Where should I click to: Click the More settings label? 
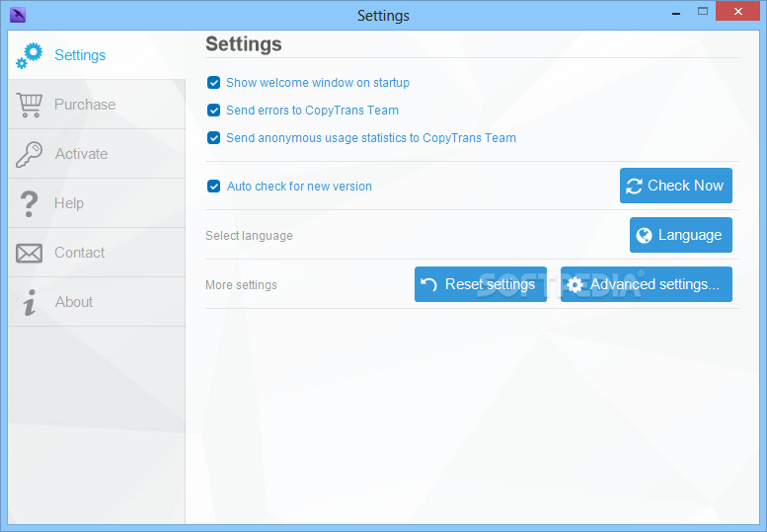click(x=241, y=285)
